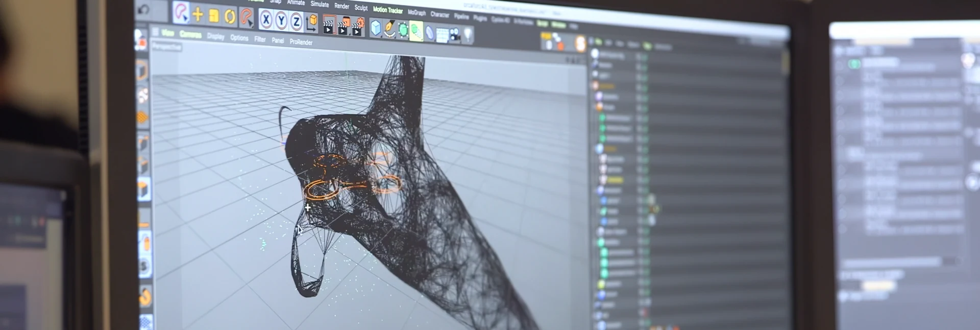
Task: Open the viewport Filter menu
Action: pyautogui.click(x=260, y=39)
